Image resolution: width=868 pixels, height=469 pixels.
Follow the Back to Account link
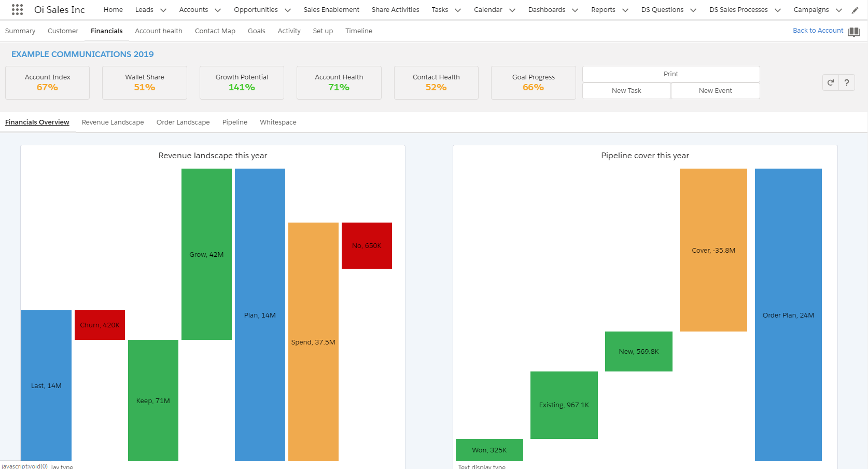(818, 31)
